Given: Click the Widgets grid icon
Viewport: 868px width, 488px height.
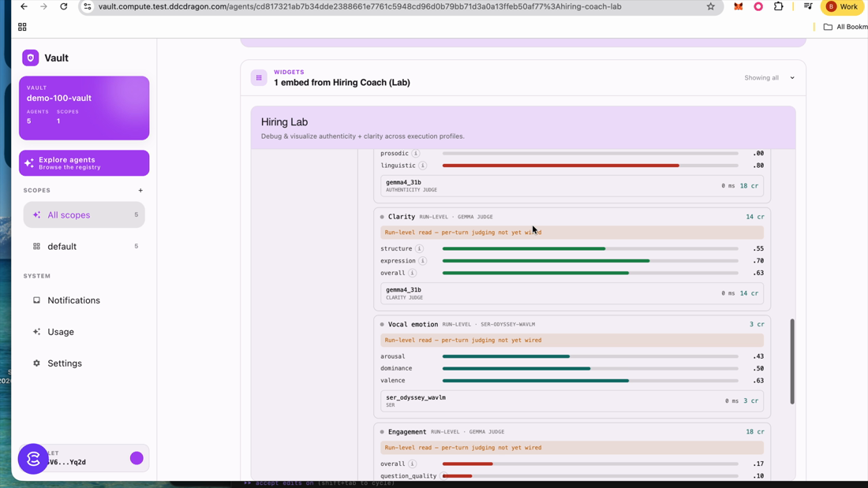Looking at the screenshot, I should [259, 77].
